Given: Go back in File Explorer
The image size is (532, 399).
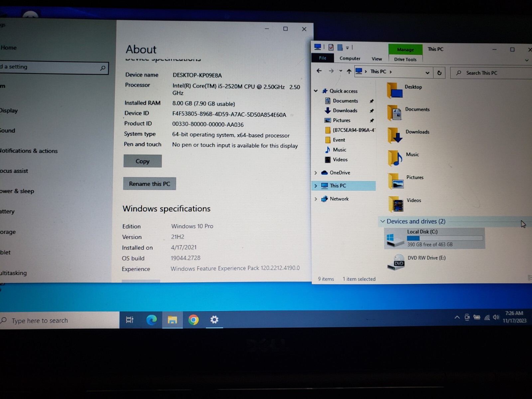Looking at the screenshot, I should click(x=319, y=70).
